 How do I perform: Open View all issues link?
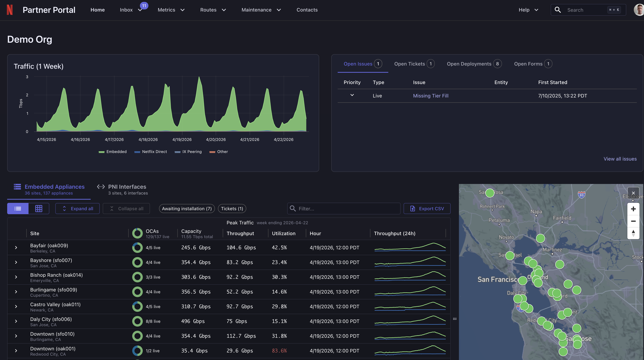(x=620, y=159)
